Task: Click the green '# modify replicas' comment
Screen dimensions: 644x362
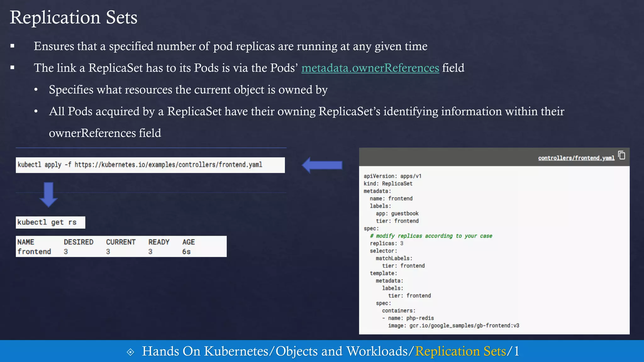Action: click(431, 236)
